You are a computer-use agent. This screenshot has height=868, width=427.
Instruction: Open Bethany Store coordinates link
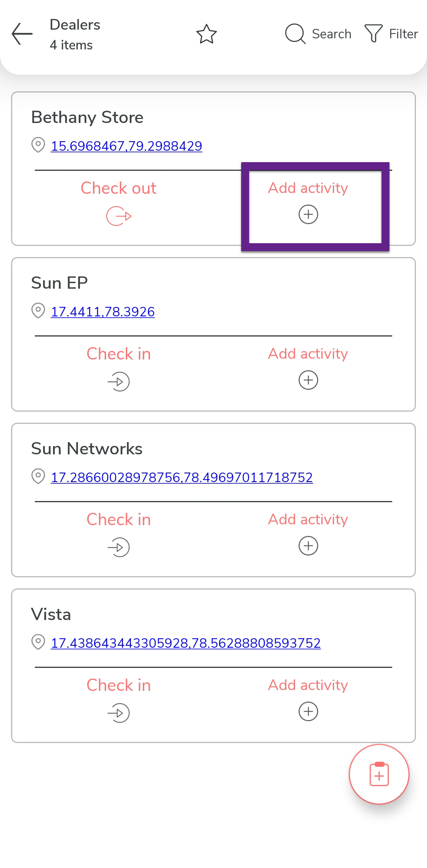[x=127, y=146]
